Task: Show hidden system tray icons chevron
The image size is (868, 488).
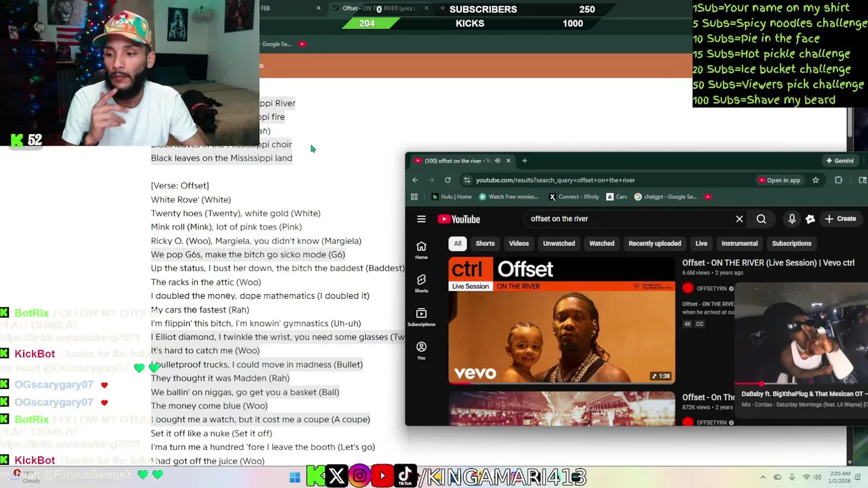Action: (x=762, y=477)
